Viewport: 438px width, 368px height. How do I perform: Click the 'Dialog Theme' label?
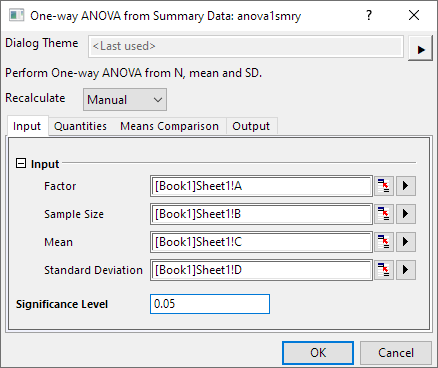point(42,43)
